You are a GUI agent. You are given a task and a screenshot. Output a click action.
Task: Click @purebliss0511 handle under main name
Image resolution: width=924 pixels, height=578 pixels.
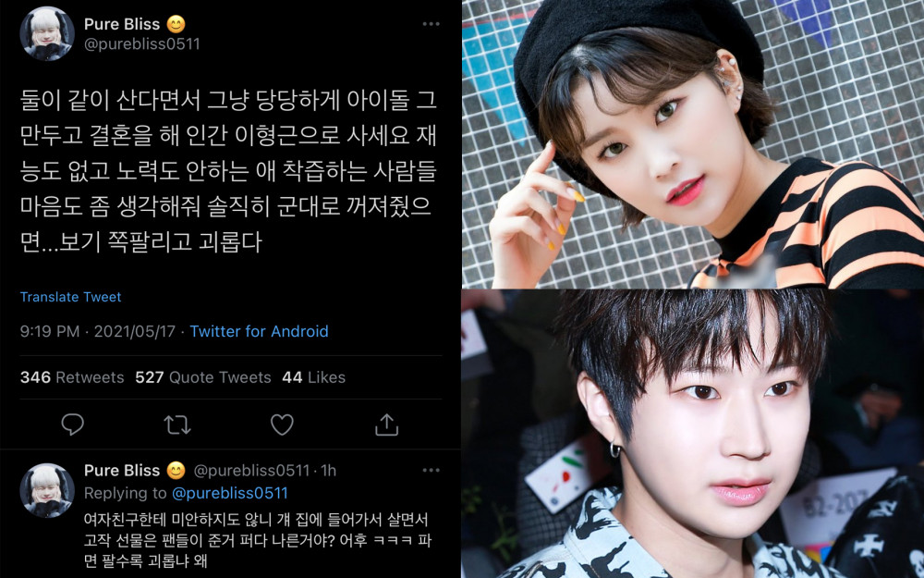click(x=142, y=44)
